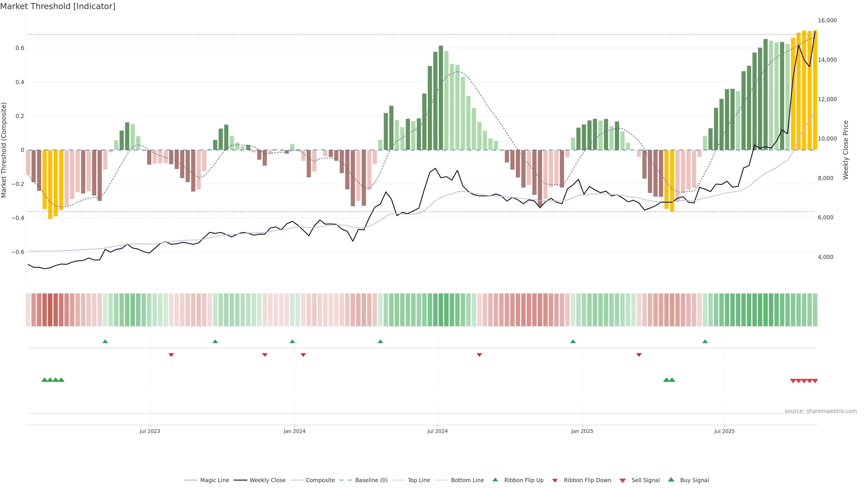Viewport: 868px width, 488px height.
Task: Click the Sell Signal legend marker
Action: click(x=623, y=481)
